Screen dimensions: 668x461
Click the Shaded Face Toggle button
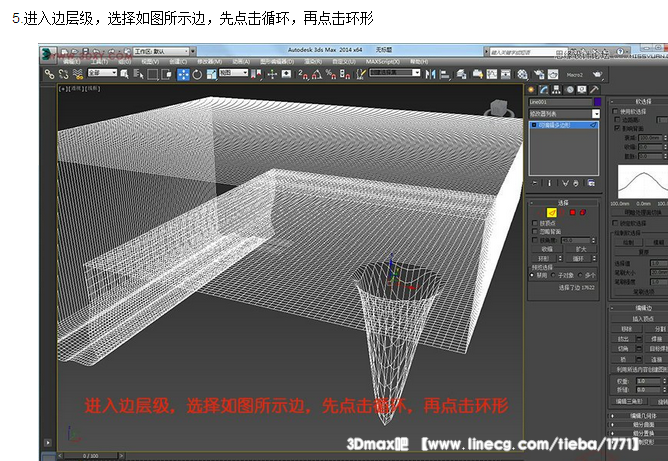tap(638, 212)
